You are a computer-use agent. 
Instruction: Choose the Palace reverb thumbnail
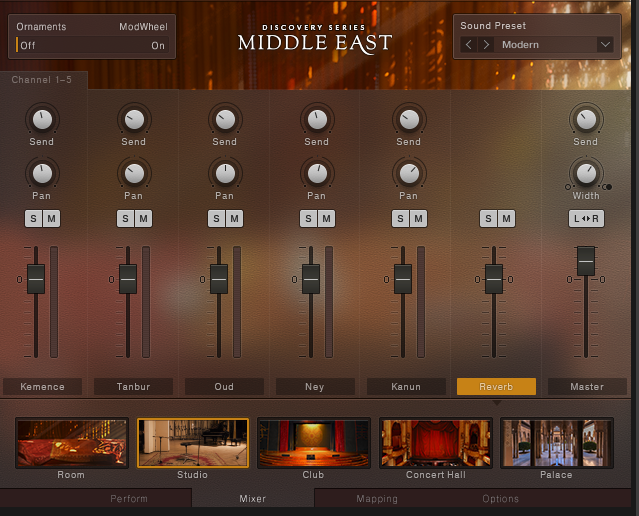click(557, 443)
